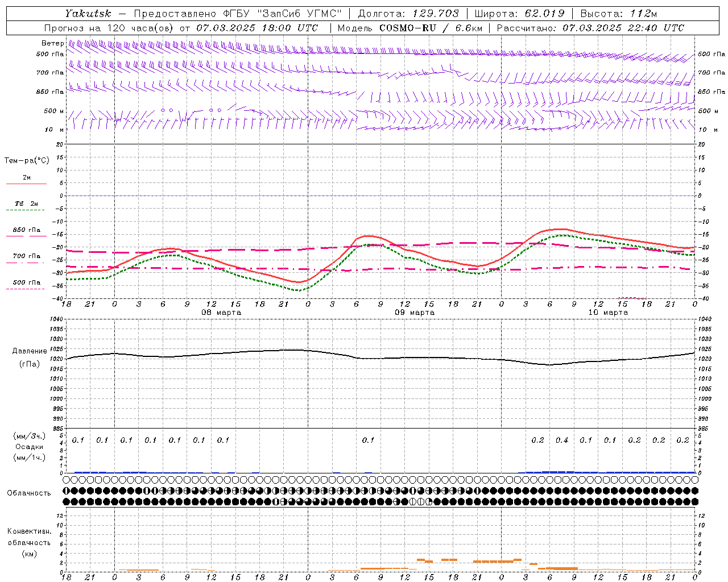Click the 'Ветер' wind panel label

[52, 43]
